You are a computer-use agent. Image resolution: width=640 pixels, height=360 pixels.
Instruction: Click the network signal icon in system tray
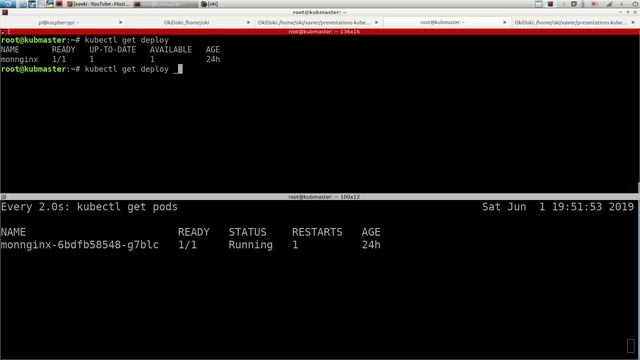pyautogui.click(x=609, y=4)
